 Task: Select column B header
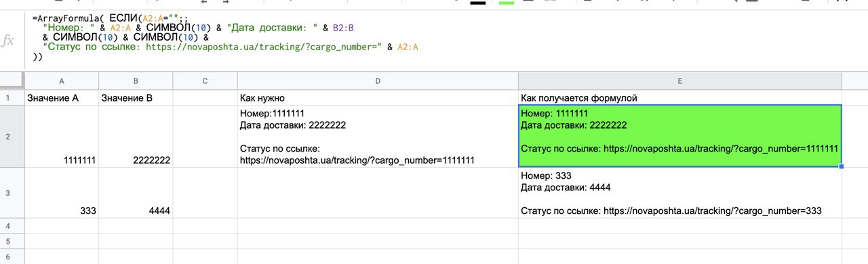[x=136, y=81]
